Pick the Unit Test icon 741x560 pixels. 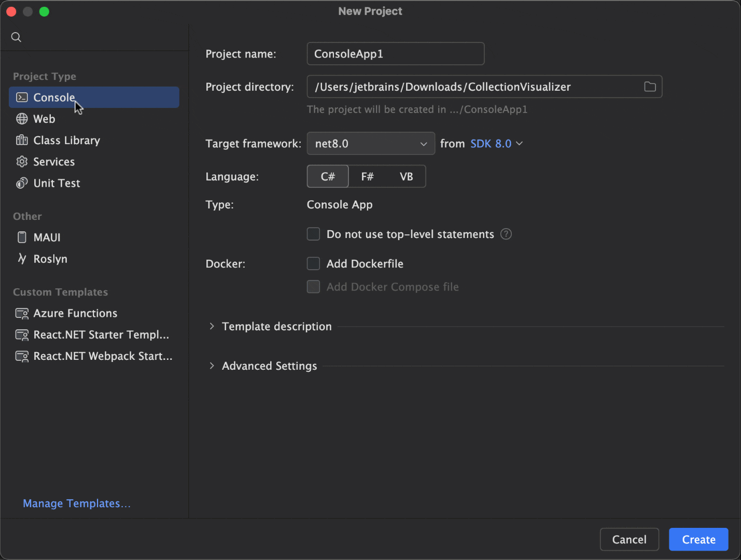pos(22,183)
